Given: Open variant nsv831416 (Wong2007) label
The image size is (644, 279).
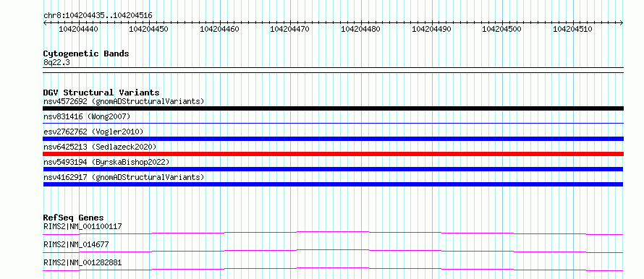Looking at the screenshot, I should coord(87,117).
